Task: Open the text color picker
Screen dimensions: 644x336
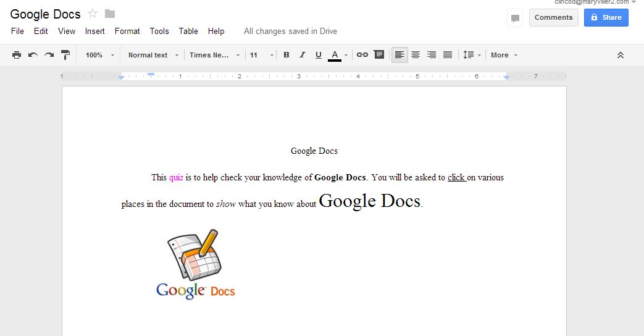Action: point(335,55)
